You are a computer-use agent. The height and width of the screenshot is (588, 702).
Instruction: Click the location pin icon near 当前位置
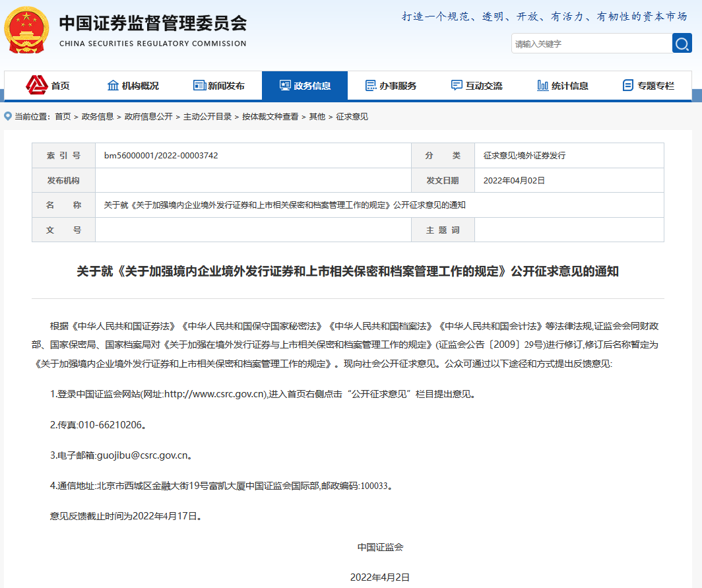tap(8, 116)
